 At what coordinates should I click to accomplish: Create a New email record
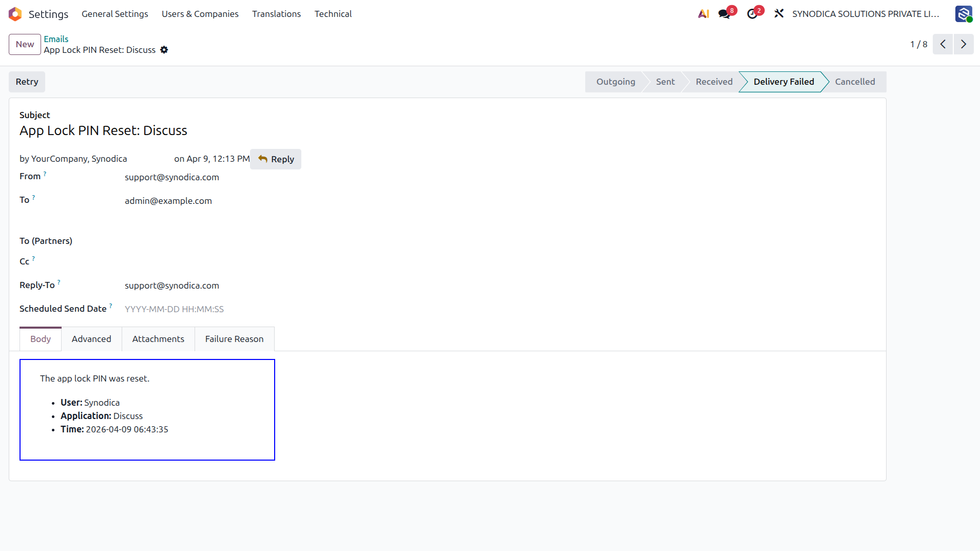coord(25,44)
